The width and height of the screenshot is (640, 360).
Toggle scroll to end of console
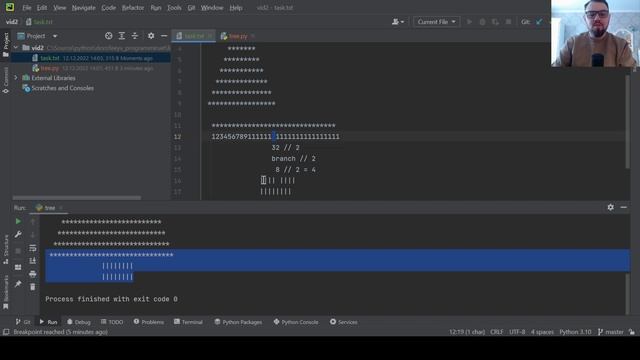point(33,260)
